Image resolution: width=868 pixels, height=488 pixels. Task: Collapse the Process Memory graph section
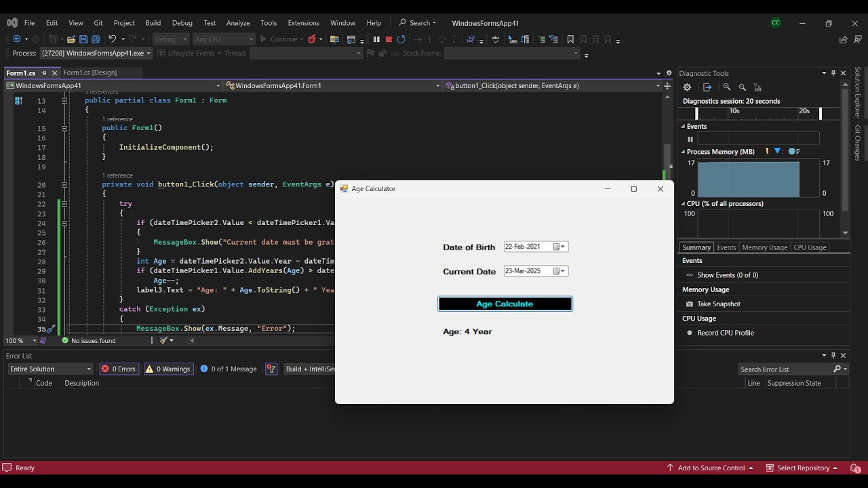pos(683,152)
